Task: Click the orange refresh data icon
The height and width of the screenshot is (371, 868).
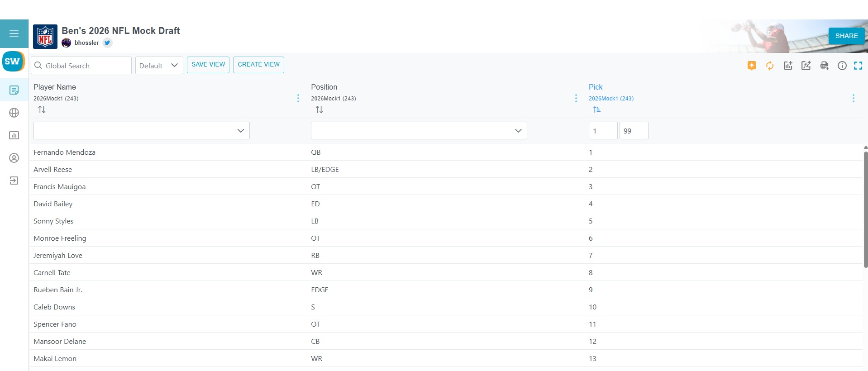Action: (x=769, y=66)
